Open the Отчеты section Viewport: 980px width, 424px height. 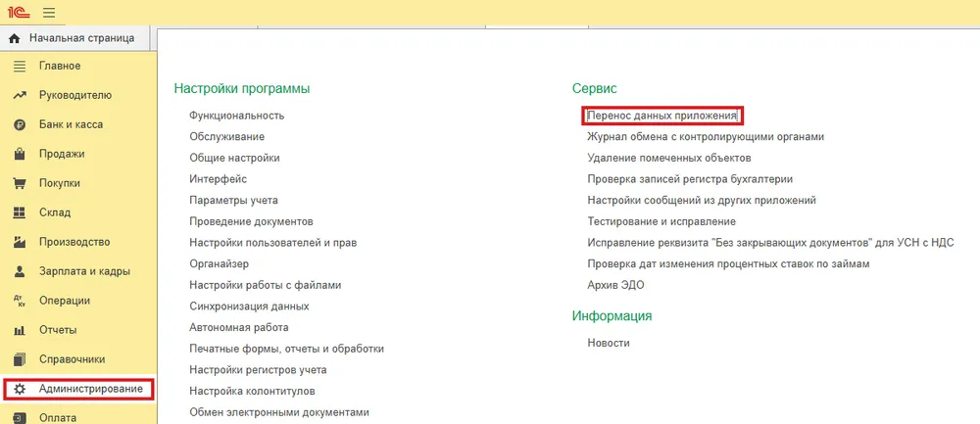point(58,330)
